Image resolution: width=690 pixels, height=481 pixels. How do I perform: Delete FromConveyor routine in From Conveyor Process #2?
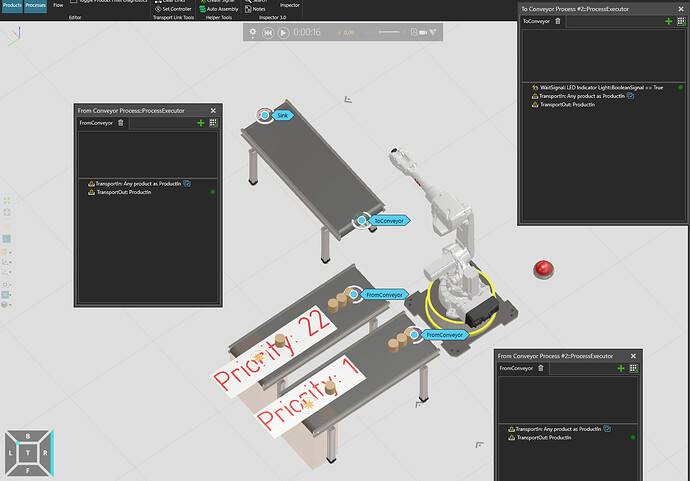pyautogui.click(x=541, y=368)
